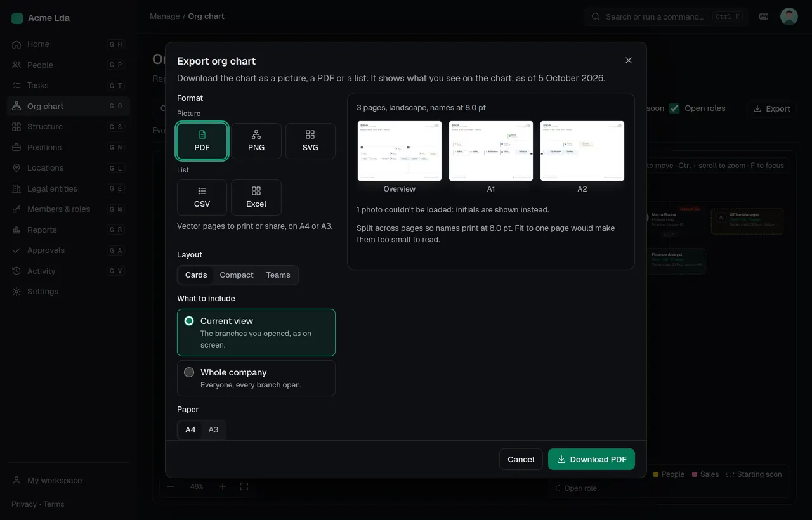This screenshot has height=520, width=812.
Task: Open Settings from sidebar
Action: pos(69,292)
